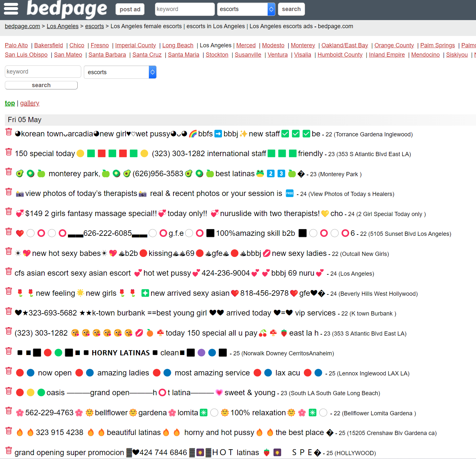Trash icon beside 323 915 4238 ad
476x459 pixels.
tap(9, 430)
